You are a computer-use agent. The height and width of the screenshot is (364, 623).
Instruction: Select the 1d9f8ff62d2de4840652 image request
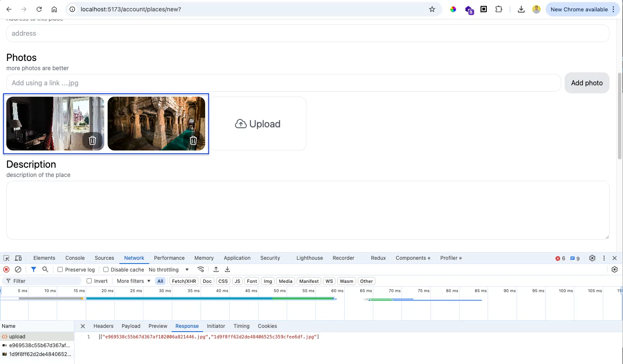(x=37, y=354)
